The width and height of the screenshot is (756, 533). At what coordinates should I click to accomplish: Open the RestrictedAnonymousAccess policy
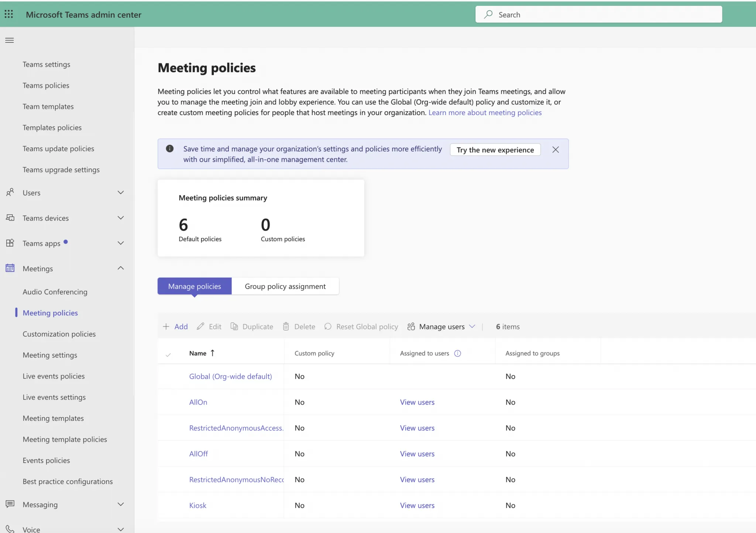pos(236,428)
